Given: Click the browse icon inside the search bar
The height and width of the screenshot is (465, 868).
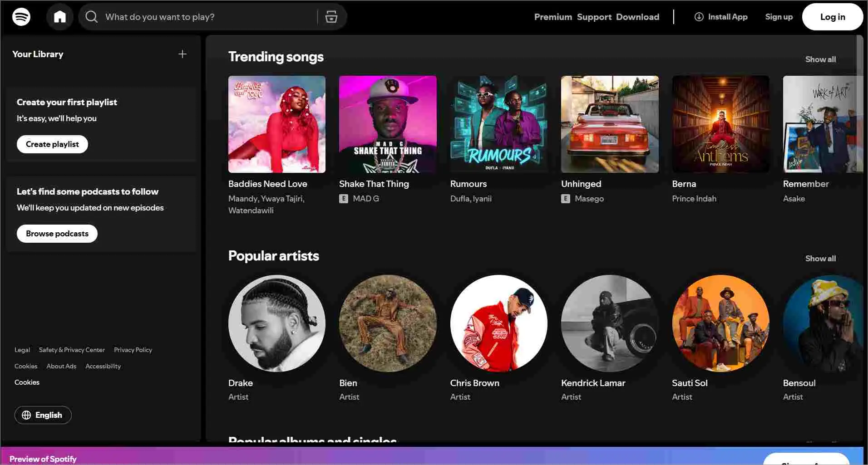Looking at the screenshot, I should click(x=331, y=16).
